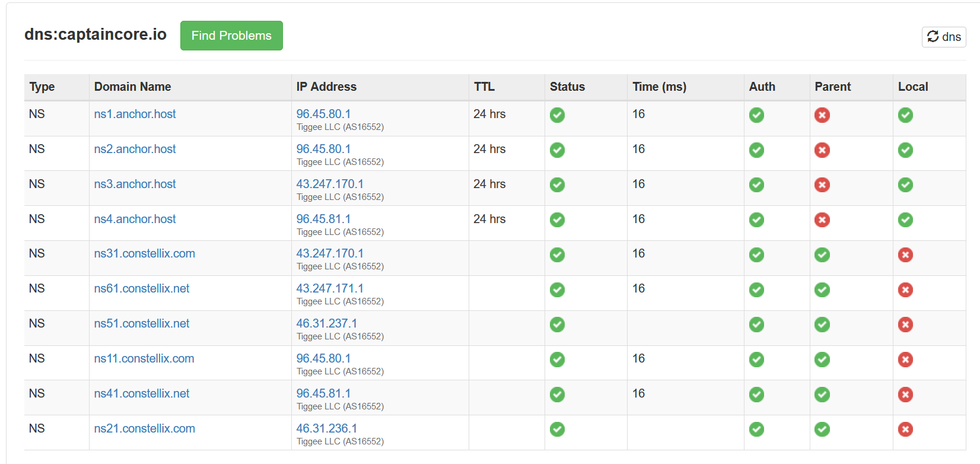980x464 pixels.
Task: Click green Status check icon for ns41.constellix.net
Action: click(x=557, y=395)
